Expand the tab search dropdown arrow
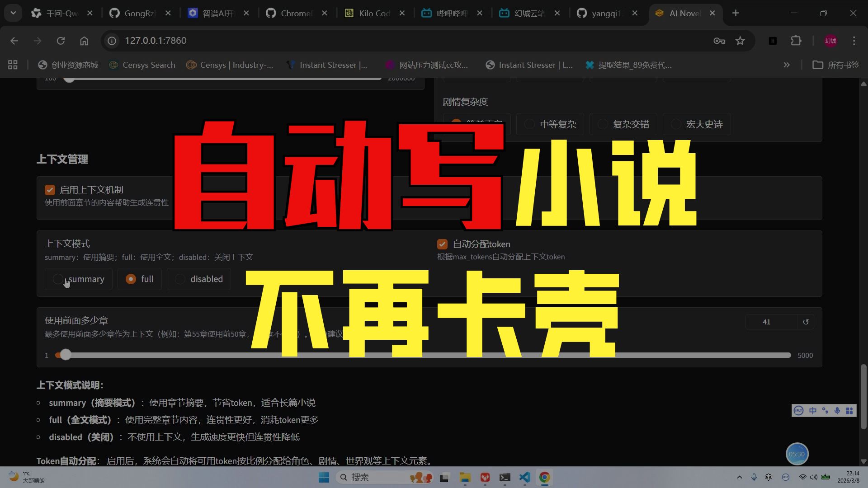Viewport: 868px width, 488px height. (13, 13)
